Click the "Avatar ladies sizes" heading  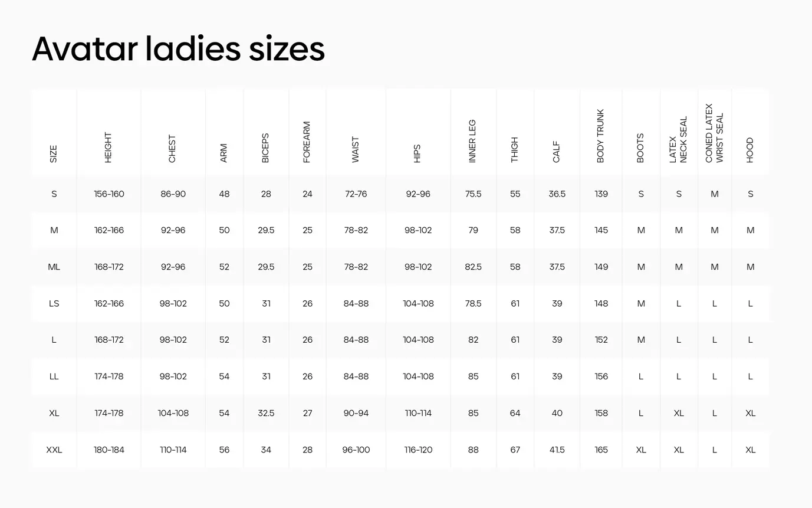pos(178,49)
